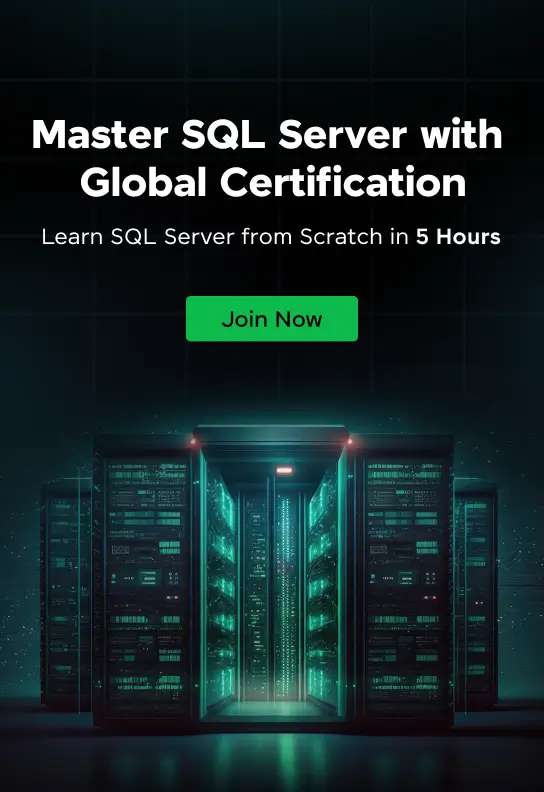The image size is (544, 792).
Task: Click the 'Global Certification' headline line
Action: (273, 182)
